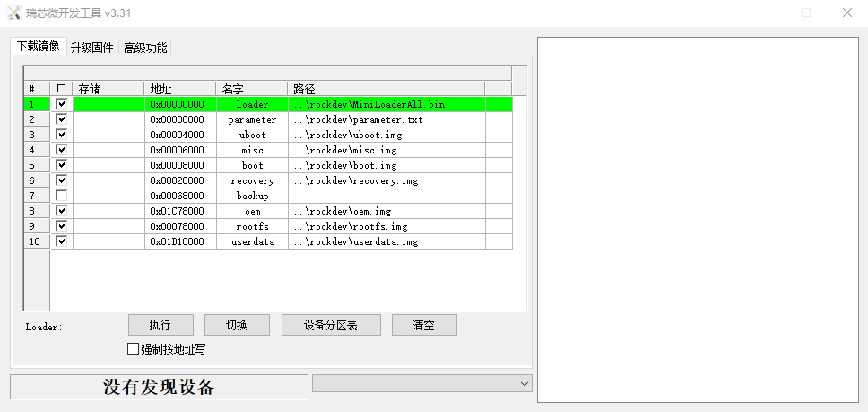Click the name cell 'rootfs'
Screen dimensions: 868x412
tap(253, 226)
